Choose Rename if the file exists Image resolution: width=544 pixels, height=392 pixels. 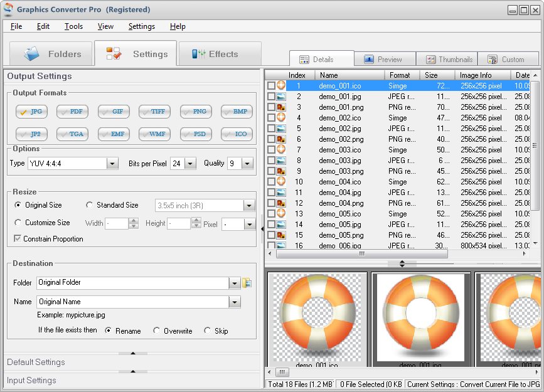click(x=109, y=331)
